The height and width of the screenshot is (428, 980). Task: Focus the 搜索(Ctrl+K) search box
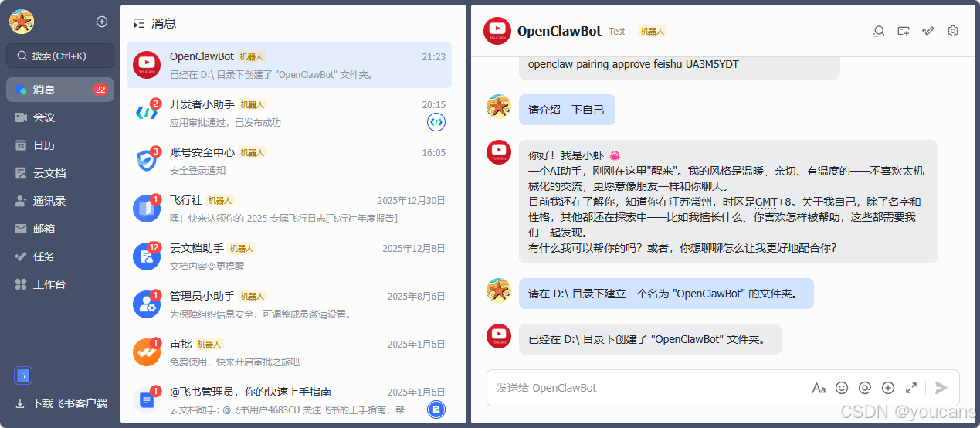(x=60, y=56)
